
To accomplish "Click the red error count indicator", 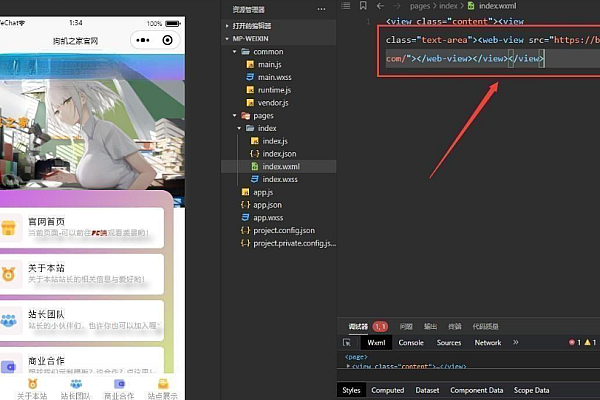I will 575,342.
